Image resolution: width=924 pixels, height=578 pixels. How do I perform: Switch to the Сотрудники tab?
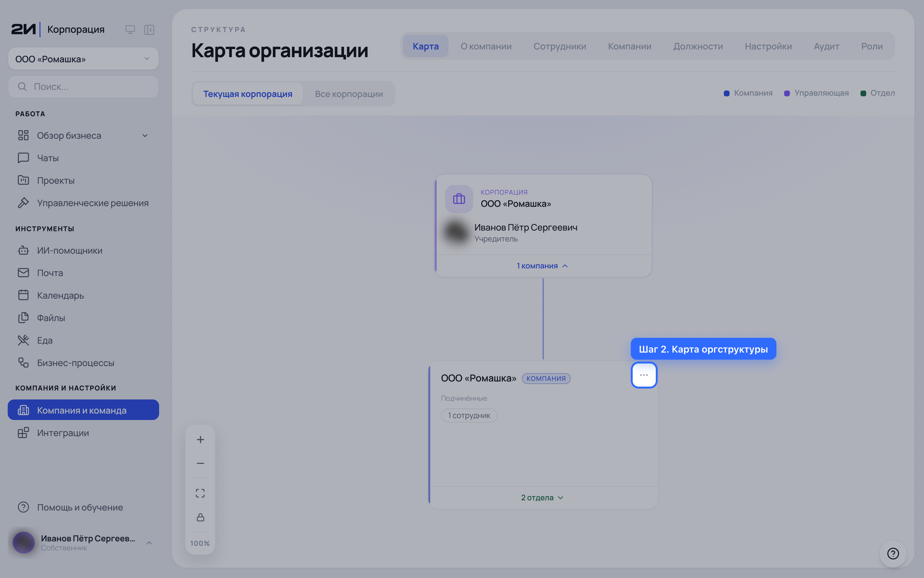click(x=559, y=46)
